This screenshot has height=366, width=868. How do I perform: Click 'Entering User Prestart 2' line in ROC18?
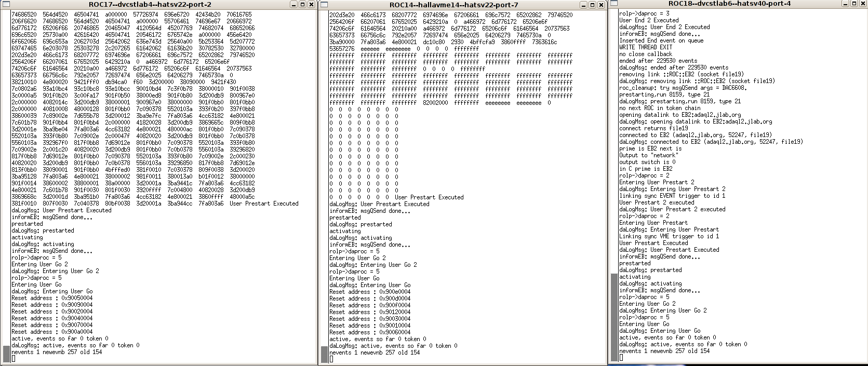pyautogui.click(x=657, y=182)
